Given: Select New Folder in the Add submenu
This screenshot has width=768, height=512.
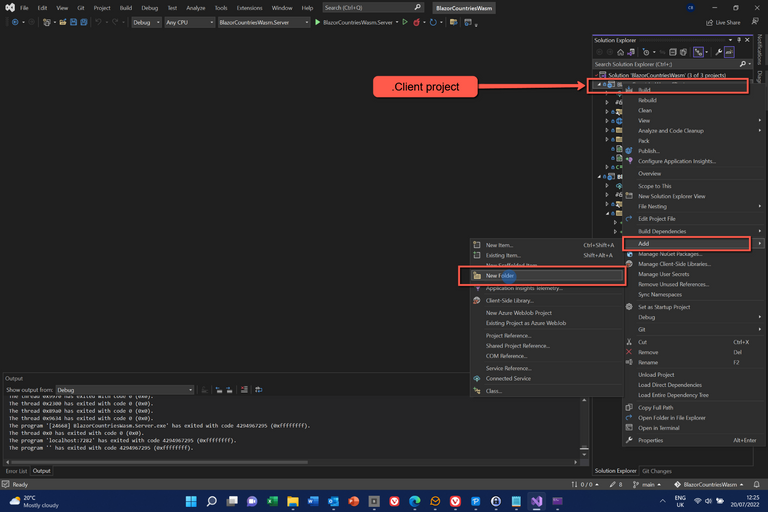Looking at the screenshot, I should (500, 275).
